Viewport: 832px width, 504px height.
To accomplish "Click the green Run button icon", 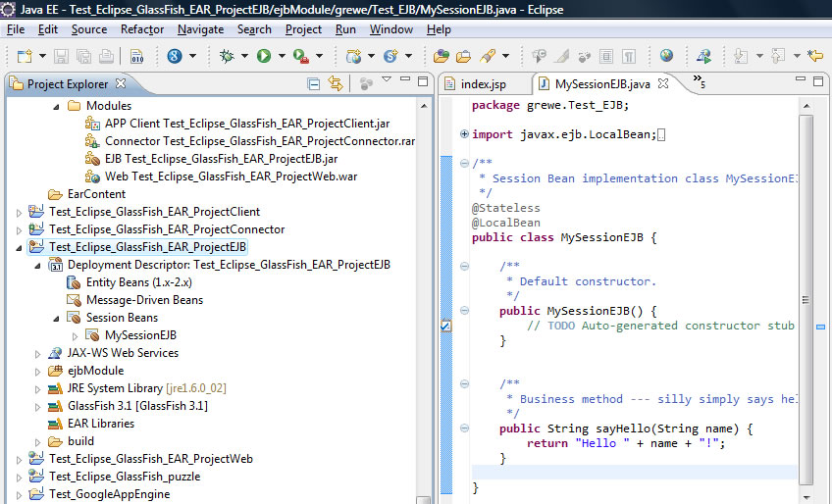I will point(264,56).
